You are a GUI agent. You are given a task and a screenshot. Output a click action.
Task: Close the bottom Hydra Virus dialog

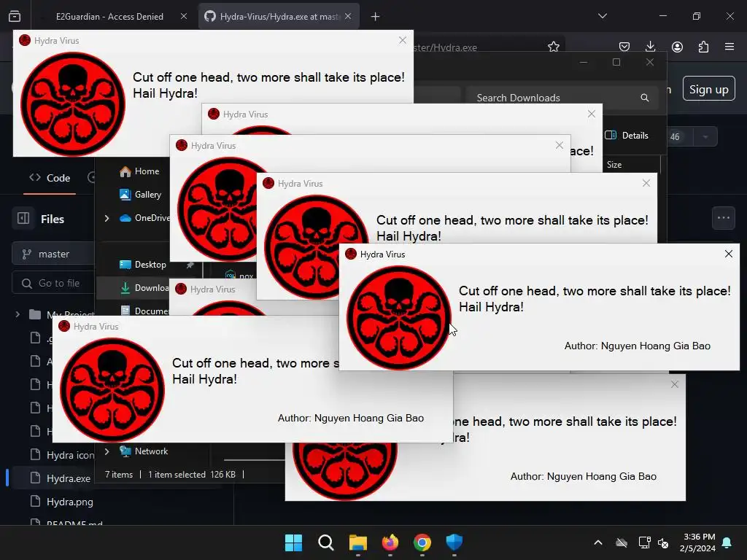[675, 385]
